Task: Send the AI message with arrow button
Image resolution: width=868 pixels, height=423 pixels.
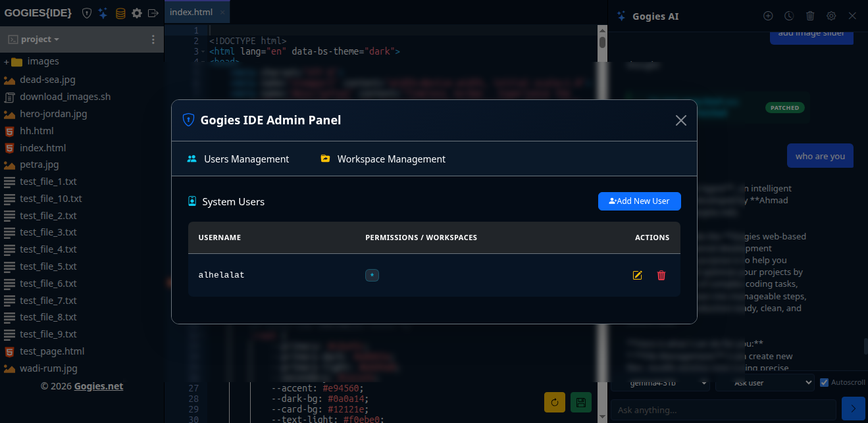Action: click(854, 409)
